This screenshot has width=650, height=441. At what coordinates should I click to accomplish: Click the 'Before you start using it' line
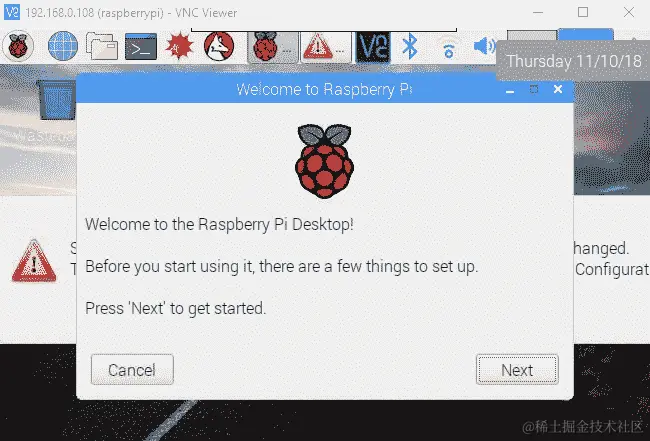click(282, 267)
